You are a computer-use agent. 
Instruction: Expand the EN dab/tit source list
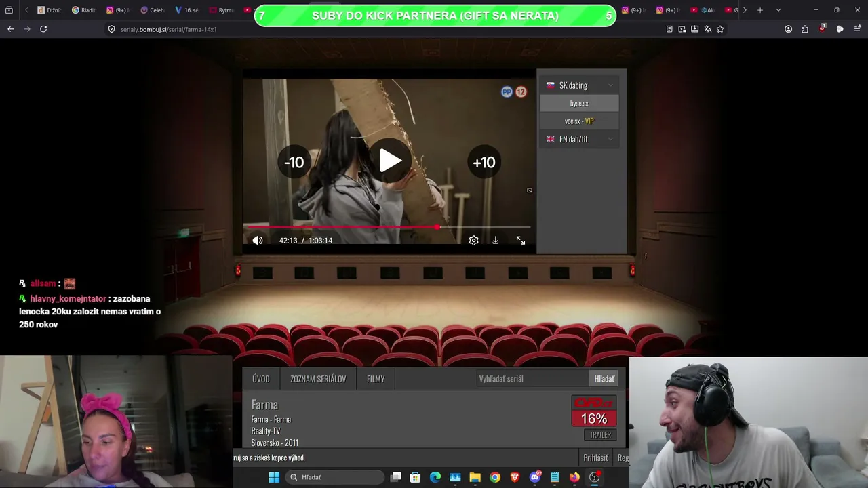click(579, 139)
